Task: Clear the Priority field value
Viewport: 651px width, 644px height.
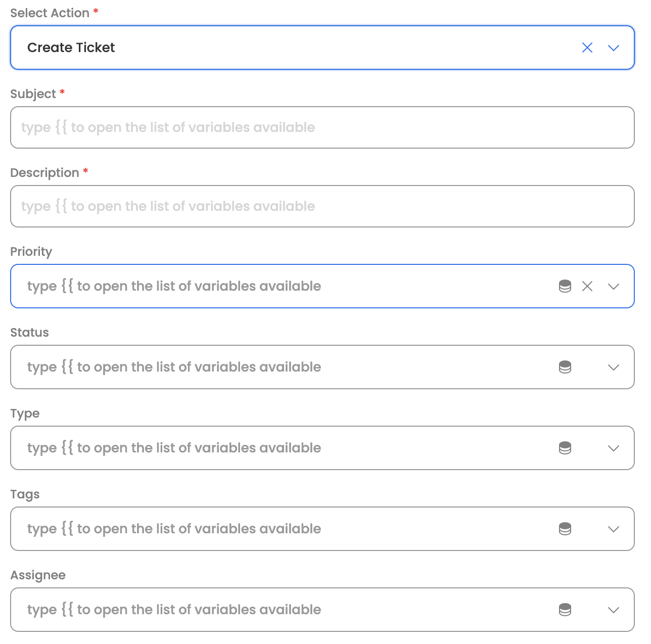Action: [587, 286]
